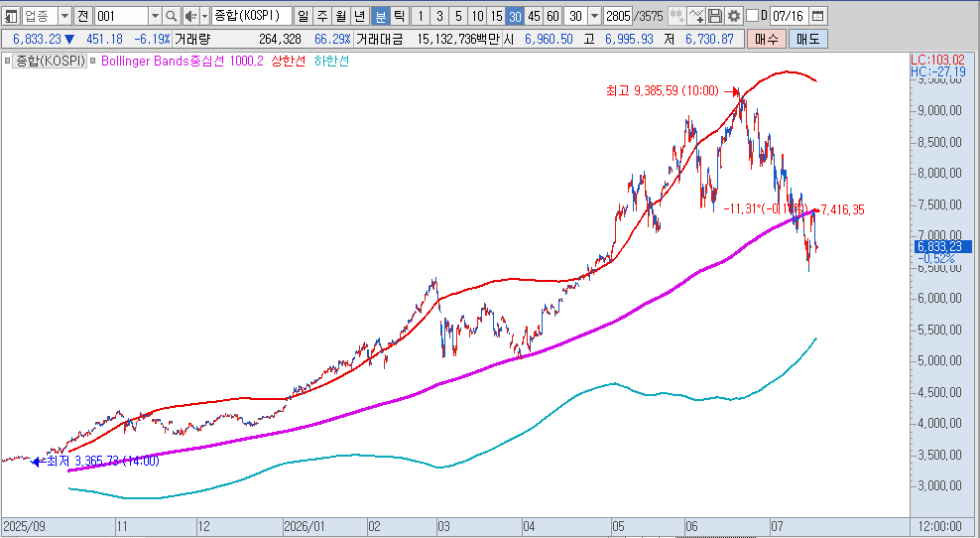980x538 pixels.
Task: Expand the 001 code dropdown arrow
Action: pos(155,16)
